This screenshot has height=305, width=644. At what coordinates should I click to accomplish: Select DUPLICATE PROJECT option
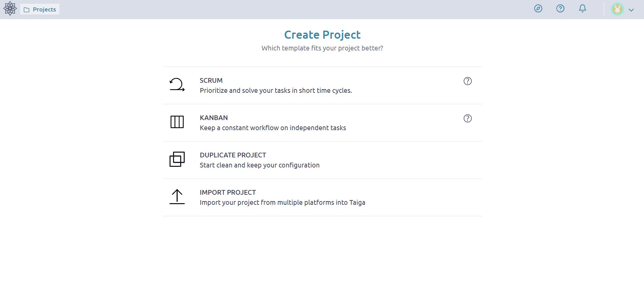[x=233, y=155]
